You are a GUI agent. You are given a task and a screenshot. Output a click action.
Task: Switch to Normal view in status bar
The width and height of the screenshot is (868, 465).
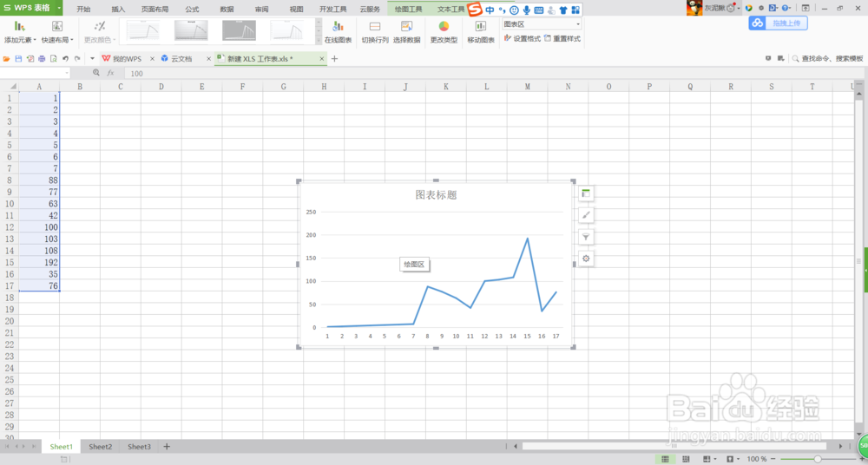pos(665,459)
